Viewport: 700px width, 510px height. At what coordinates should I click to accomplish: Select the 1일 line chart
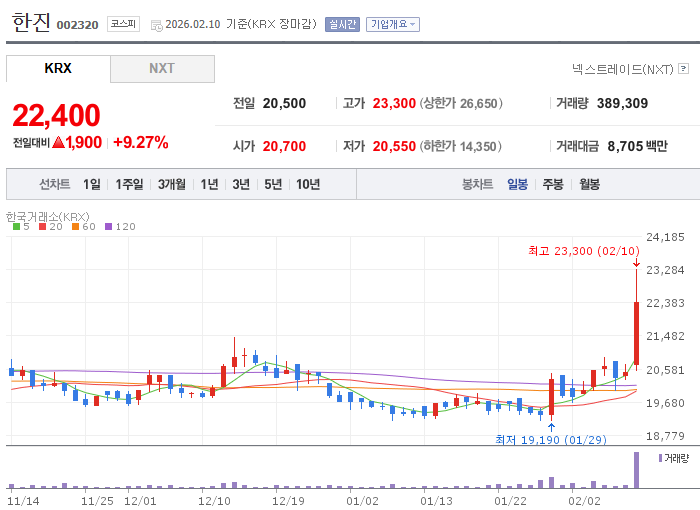coord(92,184)
